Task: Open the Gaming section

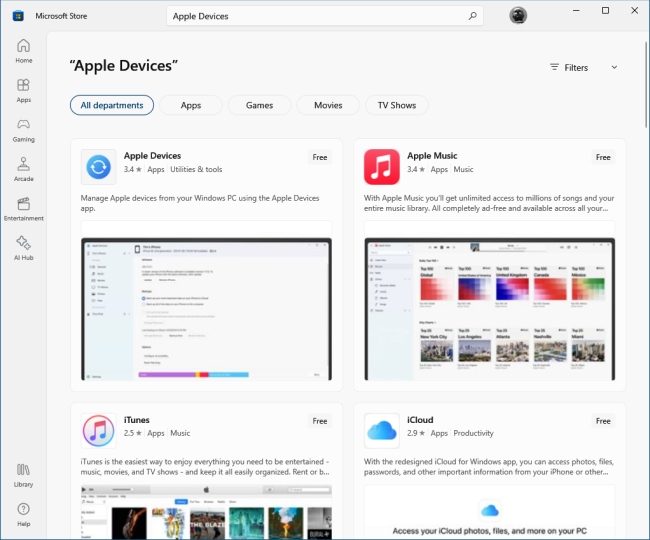Action: coord(23,130)
